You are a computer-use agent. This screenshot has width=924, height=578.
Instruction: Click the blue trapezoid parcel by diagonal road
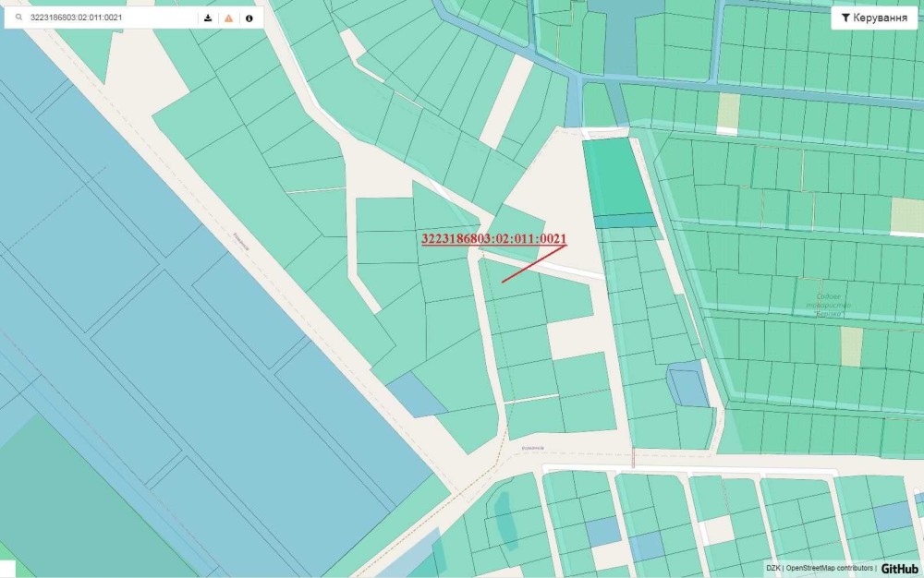tap(418, 394)
